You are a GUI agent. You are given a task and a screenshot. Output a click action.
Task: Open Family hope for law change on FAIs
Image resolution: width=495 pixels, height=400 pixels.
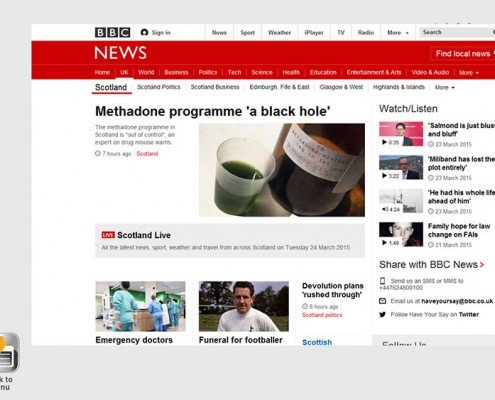(x=459, y=230)
